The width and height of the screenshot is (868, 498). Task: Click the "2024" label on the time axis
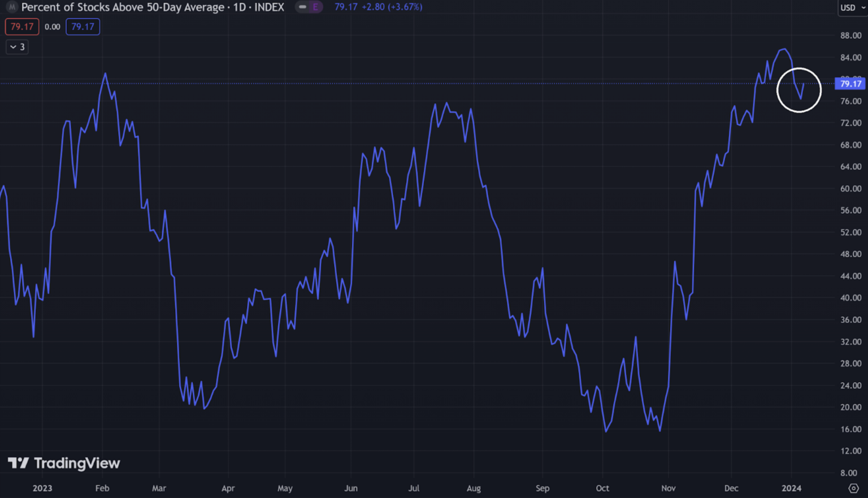coord(791,488)
